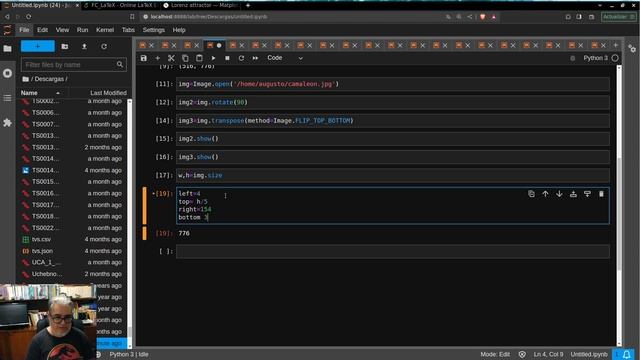Open the Edit menu

pyautogui.click(x=42, y=30)
